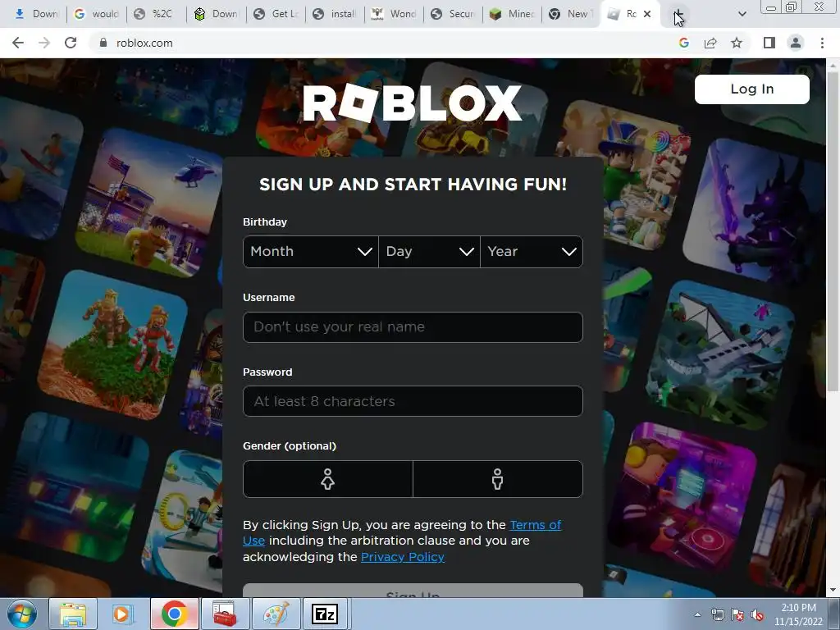The width and height of the screenshot is (840, 630).
Task: Open the Privacy Policy link
Action: click(x=402, y=557)
